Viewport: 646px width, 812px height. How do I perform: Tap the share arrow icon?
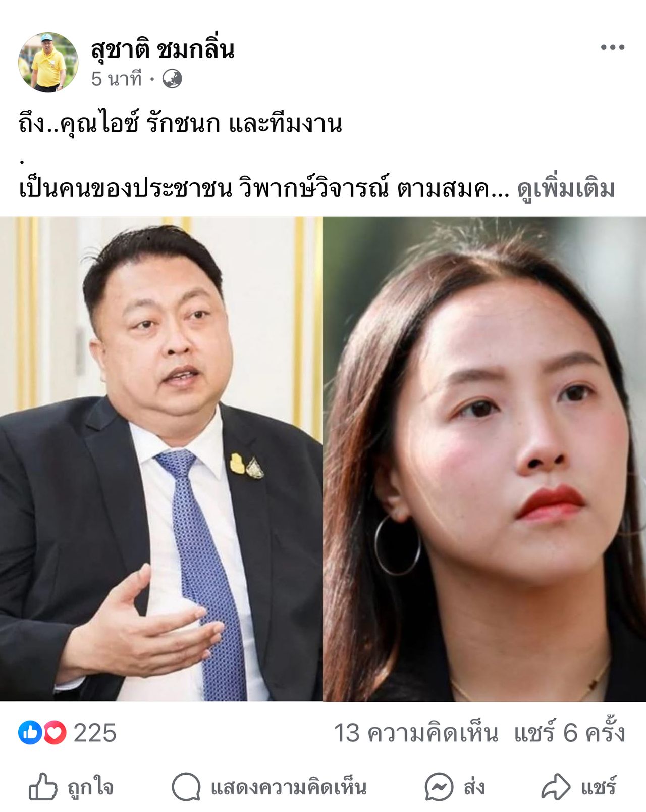556,787
